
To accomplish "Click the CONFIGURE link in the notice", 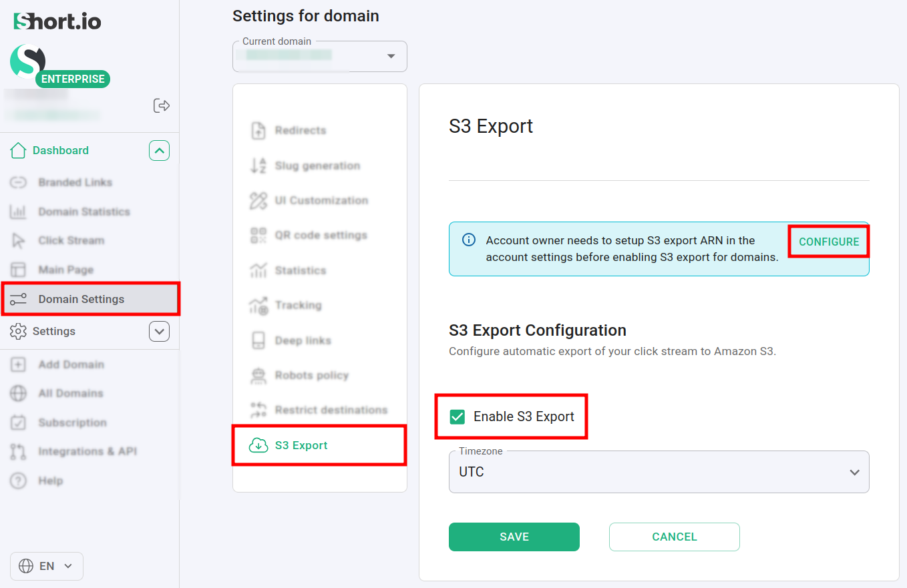I will point(828,241).
